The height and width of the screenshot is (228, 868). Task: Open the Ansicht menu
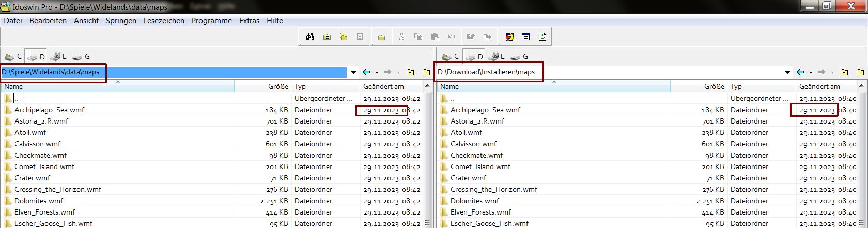[x=86, y=21]
